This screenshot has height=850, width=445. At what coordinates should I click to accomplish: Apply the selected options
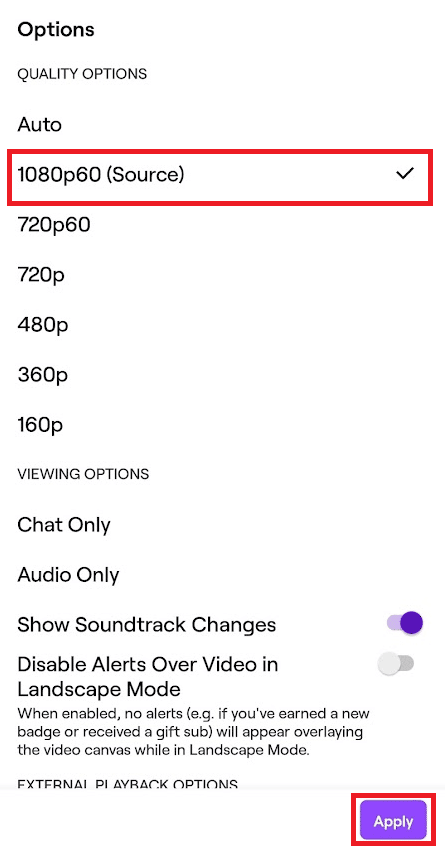click(x=394, y=821)
